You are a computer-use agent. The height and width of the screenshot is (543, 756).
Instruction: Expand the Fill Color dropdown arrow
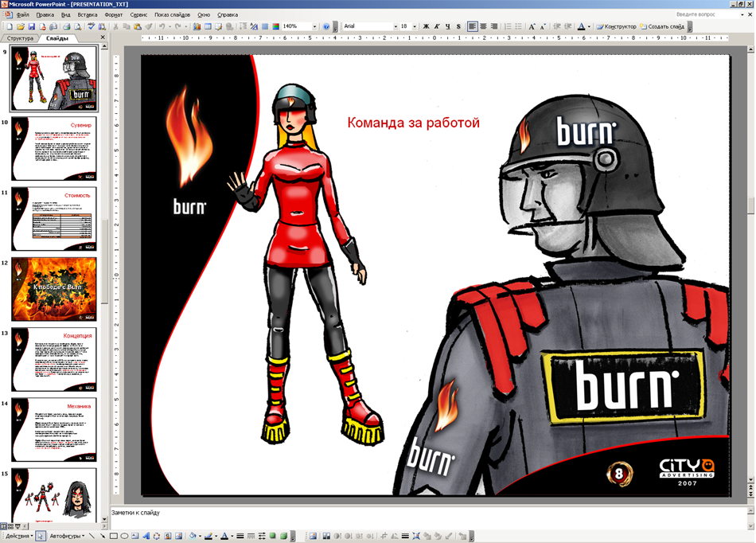(200, 536)
